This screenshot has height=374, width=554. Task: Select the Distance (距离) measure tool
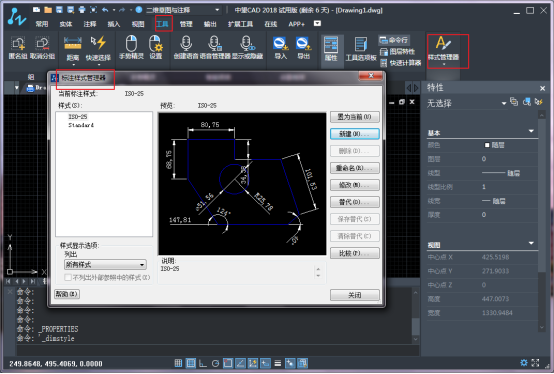(73, 48)
